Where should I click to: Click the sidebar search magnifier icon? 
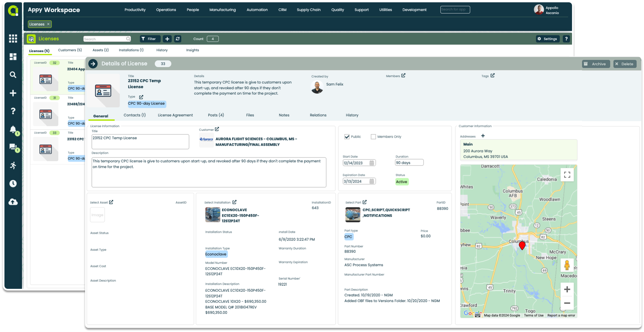pyautogui.click(x=13, y=75)
